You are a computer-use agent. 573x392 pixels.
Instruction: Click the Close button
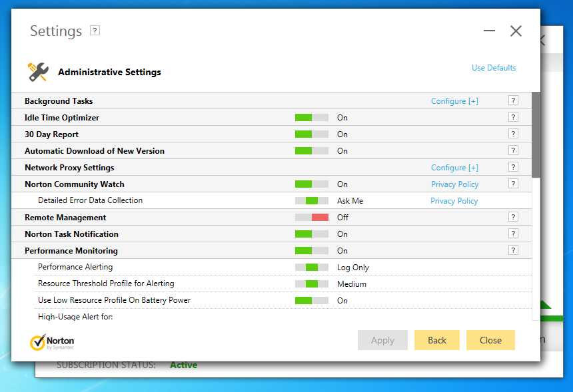pos(490,340)
